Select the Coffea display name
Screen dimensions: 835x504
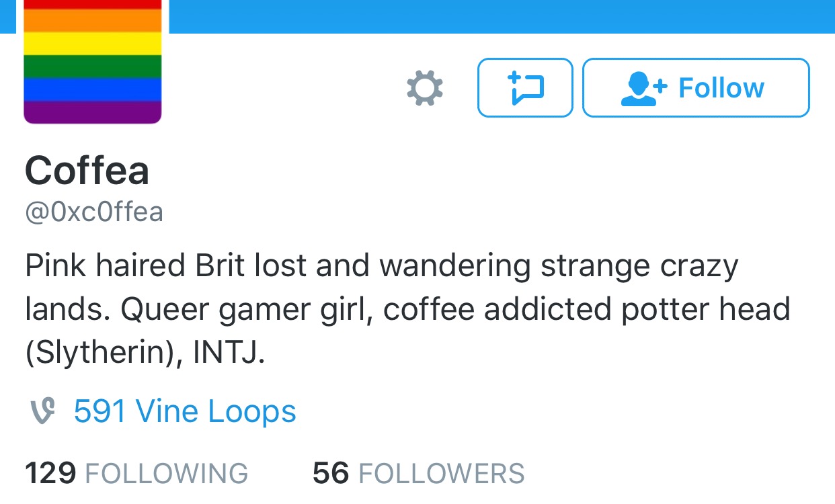click(87, 171)
